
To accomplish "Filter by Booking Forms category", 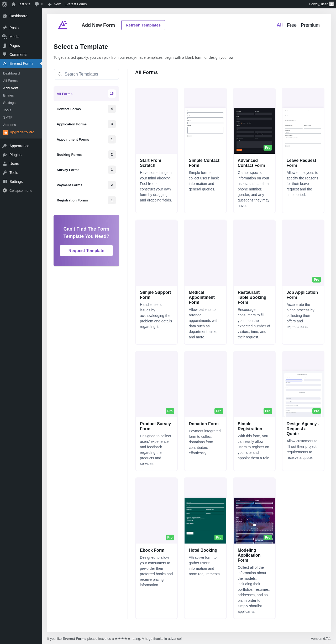I will [86, 155].
